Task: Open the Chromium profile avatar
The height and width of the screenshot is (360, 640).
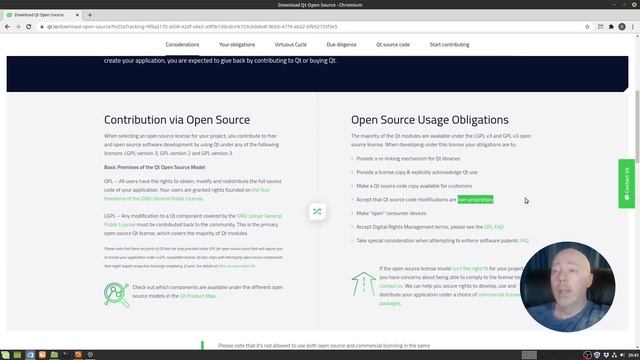Action: [x=622, y=27]
